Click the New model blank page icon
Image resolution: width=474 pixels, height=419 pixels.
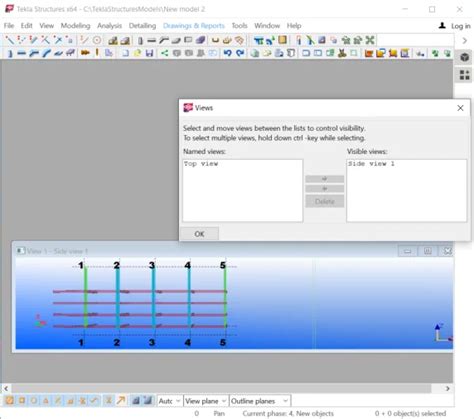125,53
